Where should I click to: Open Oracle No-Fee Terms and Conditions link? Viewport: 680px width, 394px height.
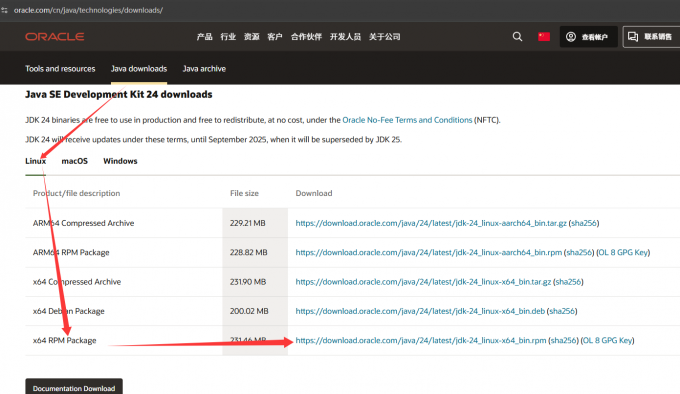click(407, 120)
